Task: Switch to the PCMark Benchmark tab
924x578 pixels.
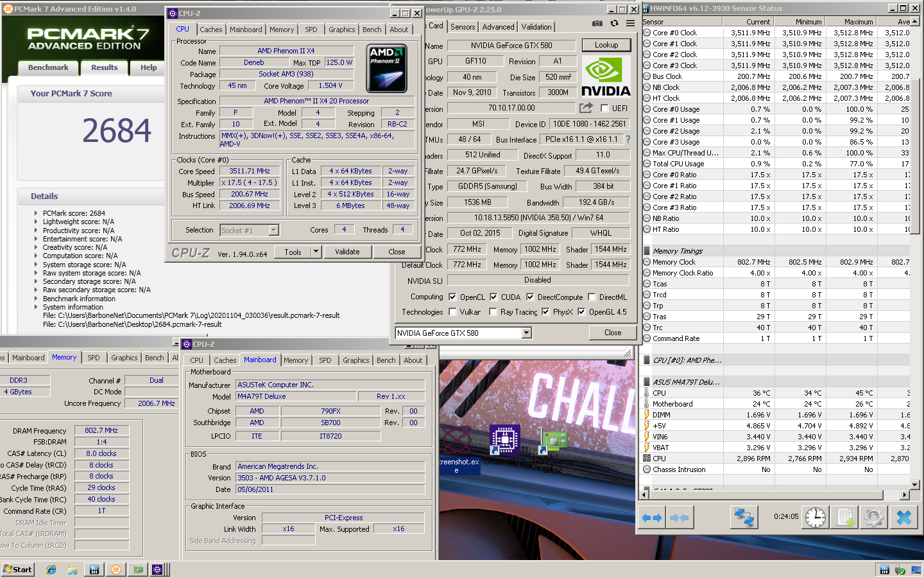Action: click(48, 67)
